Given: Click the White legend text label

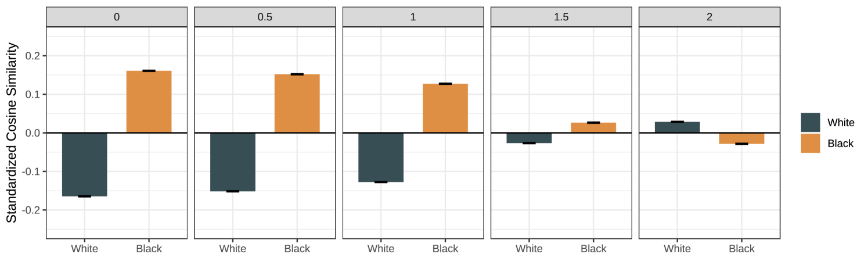Looking at the screenshot, I should coord(841,123).
